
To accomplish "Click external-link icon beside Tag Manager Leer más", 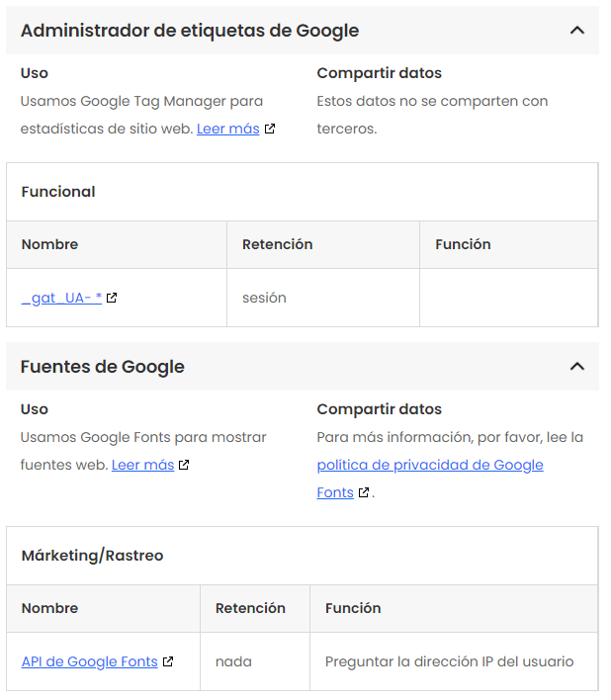I will click(270, 129).
